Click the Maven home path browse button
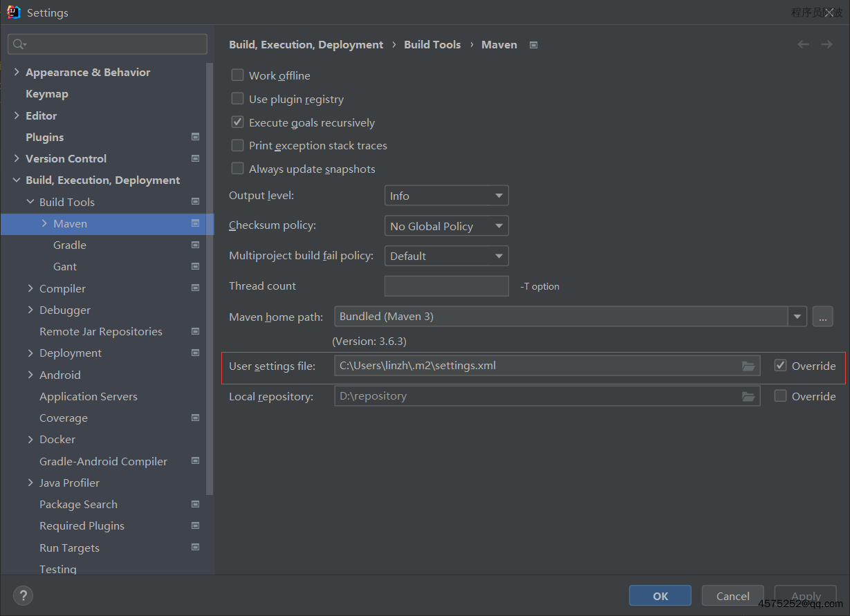 pyautogui.click(x=822, y=317)
